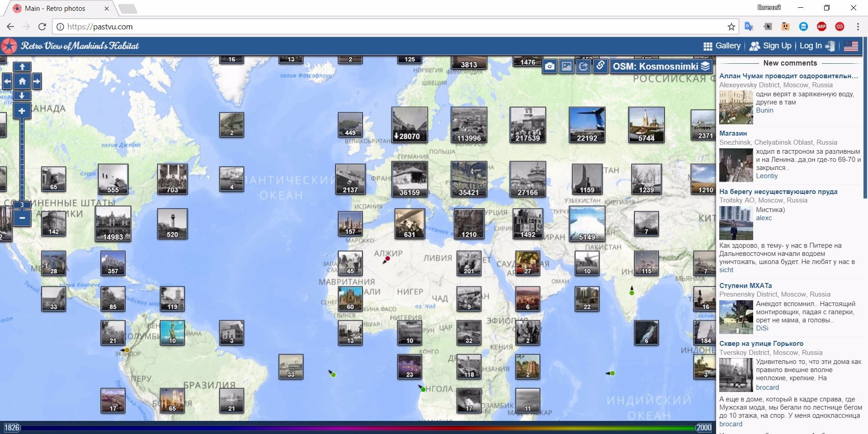Open the 5744 church photo cluster
This screenshot has height=434, width=868.
click(646, 125)
